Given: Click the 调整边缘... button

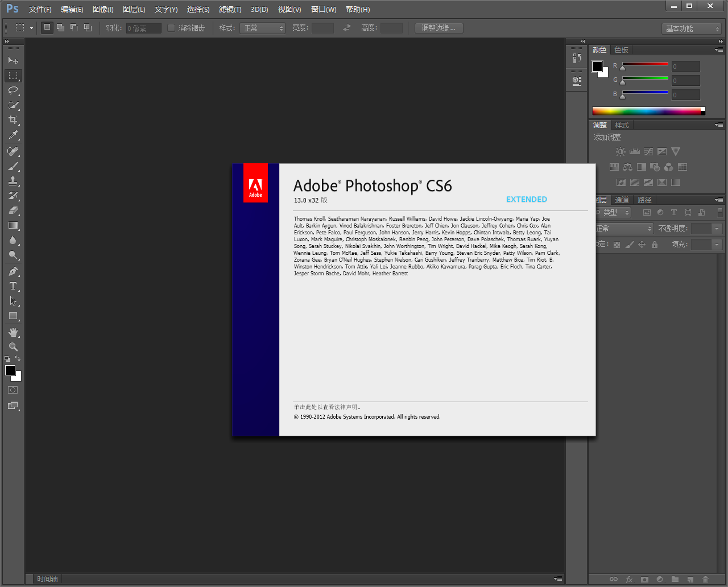Looking at the screenshot, I should click(439, 28).
